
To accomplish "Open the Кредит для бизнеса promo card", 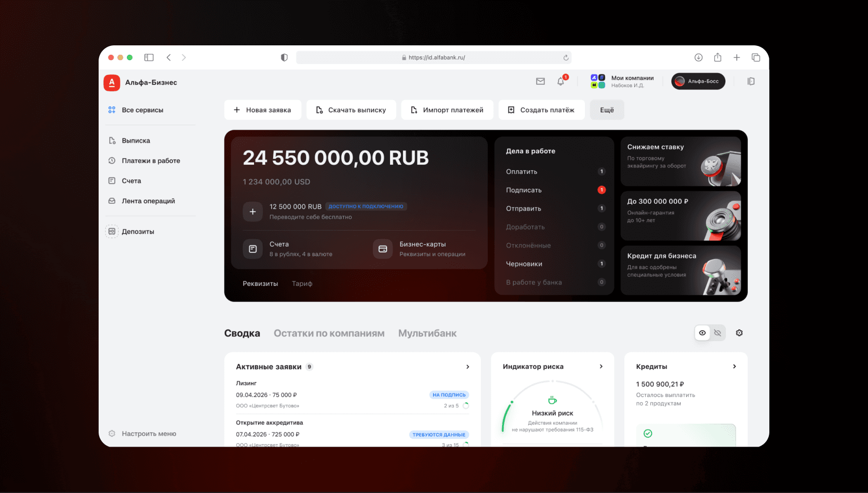I will tap(681, 270).
